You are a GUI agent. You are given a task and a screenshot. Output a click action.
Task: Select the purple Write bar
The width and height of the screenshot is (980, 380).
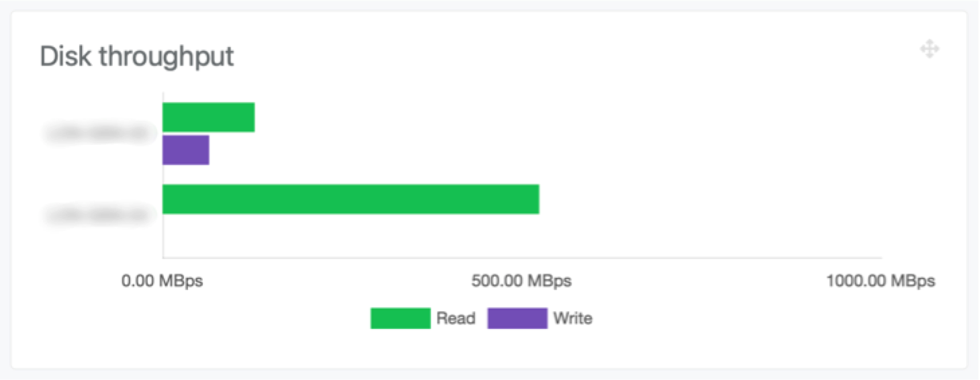tap(186, 150)
